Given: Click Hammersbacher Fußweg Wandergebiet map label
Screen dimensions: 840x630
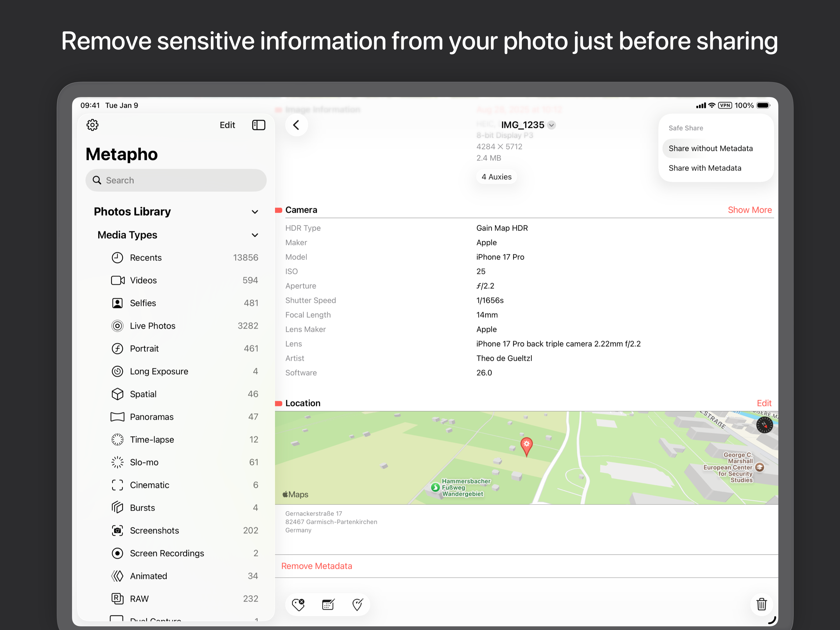Looking at the screenshot, I should [466, 487].
